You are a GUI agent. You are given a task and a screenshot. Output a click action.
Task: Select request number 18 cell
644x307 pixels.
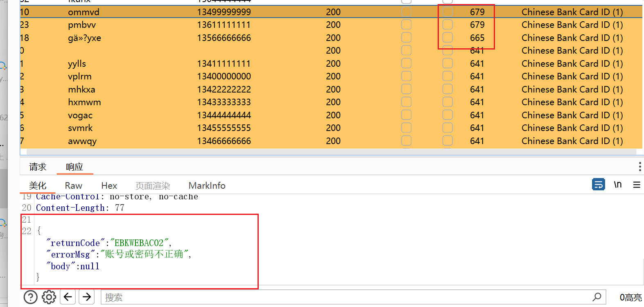pos(25,38)
